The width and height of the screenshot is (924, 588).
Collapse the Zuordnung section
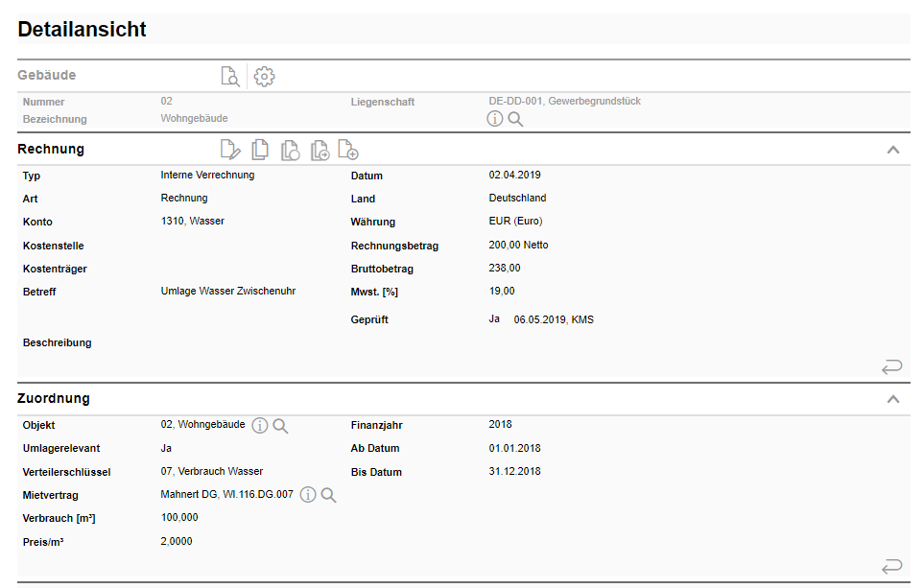[x=892, y=399]
